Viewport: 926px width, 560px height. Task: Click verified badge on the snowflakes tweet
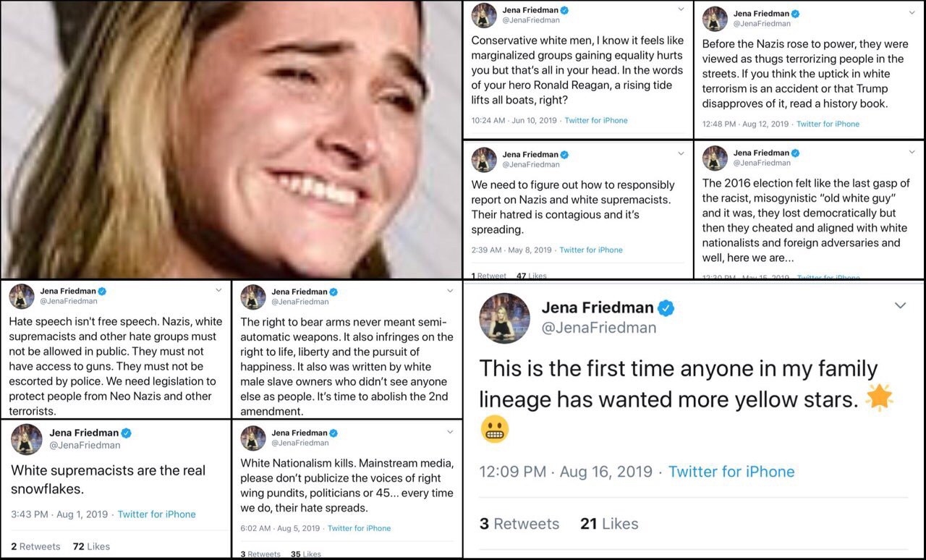[126, 433]
